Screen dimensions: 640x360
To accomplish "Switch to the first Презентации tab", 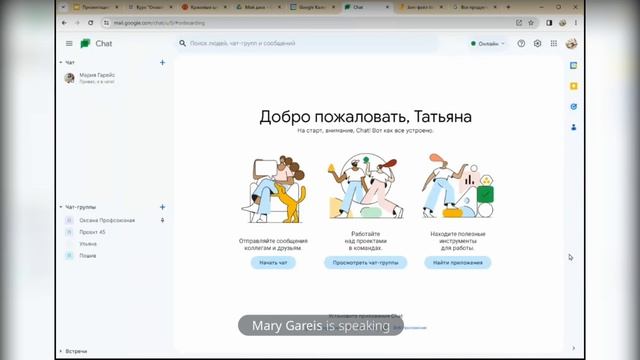I will click(x=97, y=7).
